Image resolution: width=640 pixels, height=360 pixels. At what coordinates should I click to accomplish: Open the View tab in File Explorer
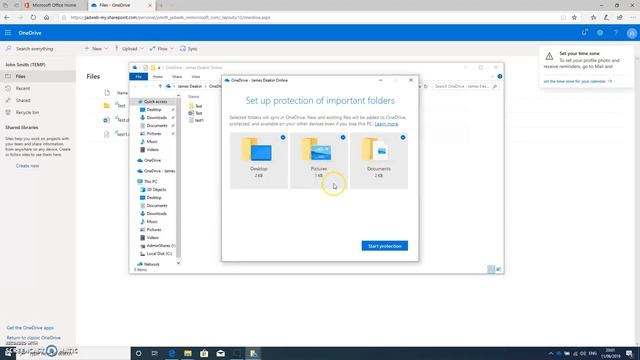(196, 77)
